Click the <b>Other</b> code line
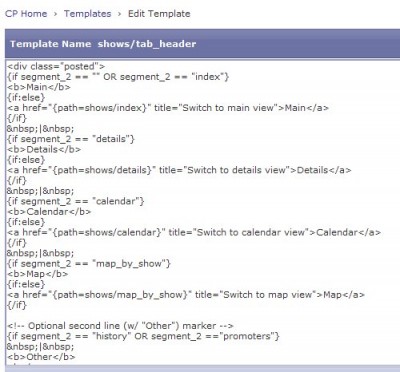The width and height of the screenshot is (400, 372). [x=41, y=357]
